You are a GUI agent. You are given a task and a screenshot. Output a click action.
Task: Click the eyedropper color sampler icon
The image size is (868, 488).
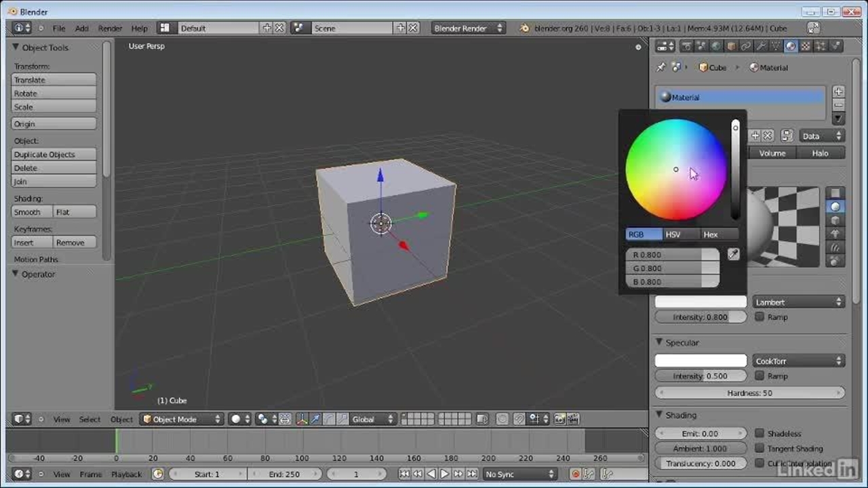click(733, 254)
